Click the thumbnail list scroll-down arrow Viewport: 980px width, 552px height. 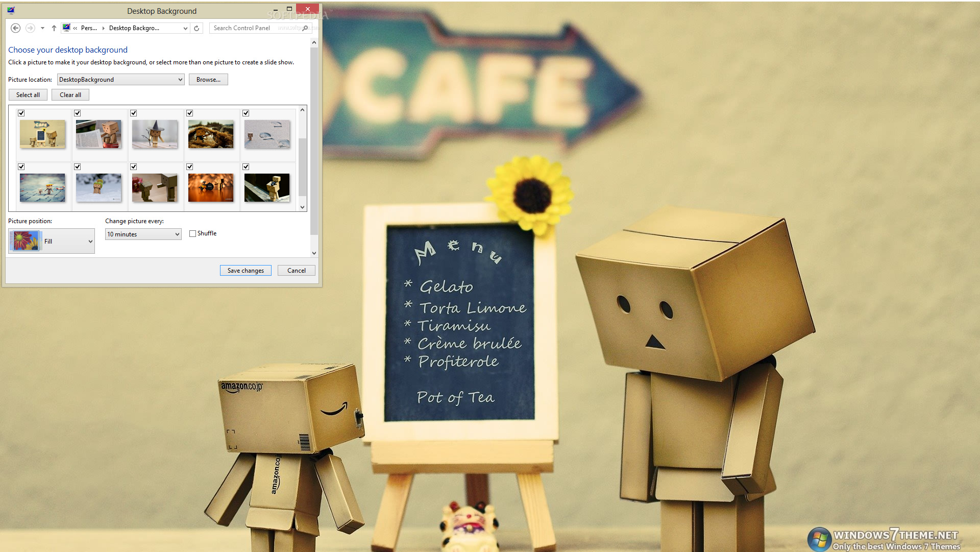coord(303,207)
